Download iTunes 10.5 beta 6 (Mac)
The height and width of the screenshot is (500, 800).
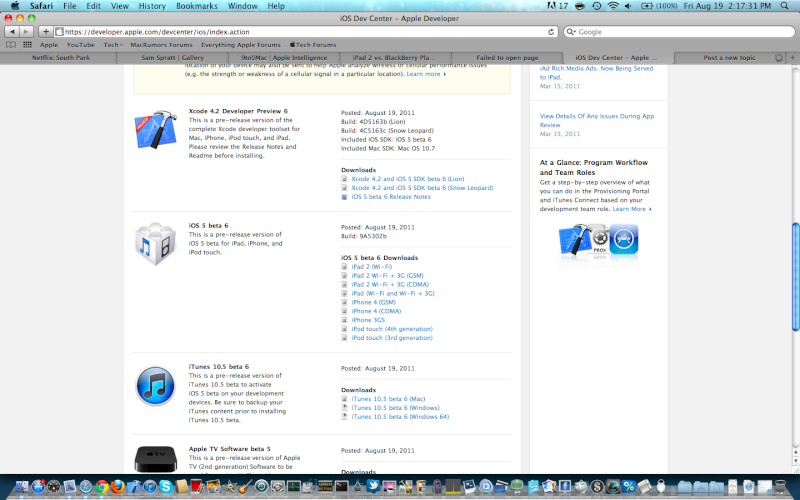[388, 399]
